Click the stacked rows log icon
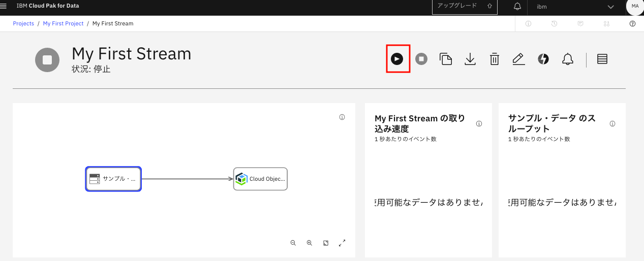The height and width of the screenshot is (261, 644). click(x=602, y=59)
